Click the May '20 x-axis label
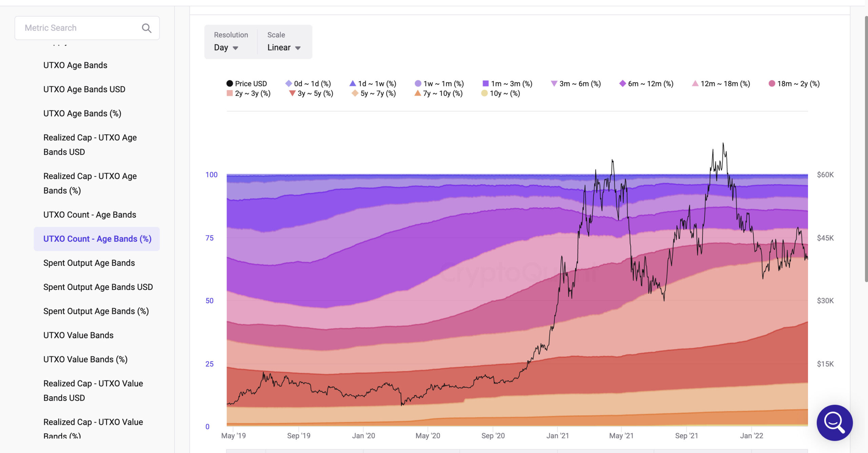 pyautogui.click(x=428, y=436)
